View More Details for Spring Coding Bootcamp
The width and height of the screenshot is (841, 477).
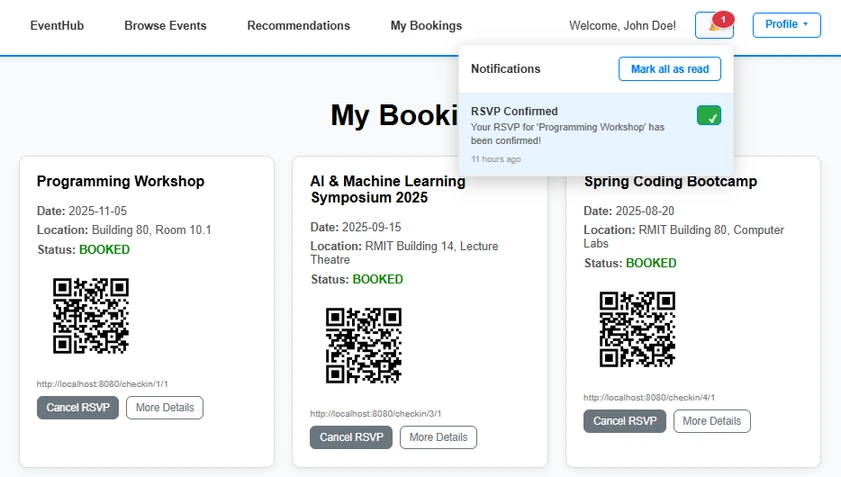712,421
